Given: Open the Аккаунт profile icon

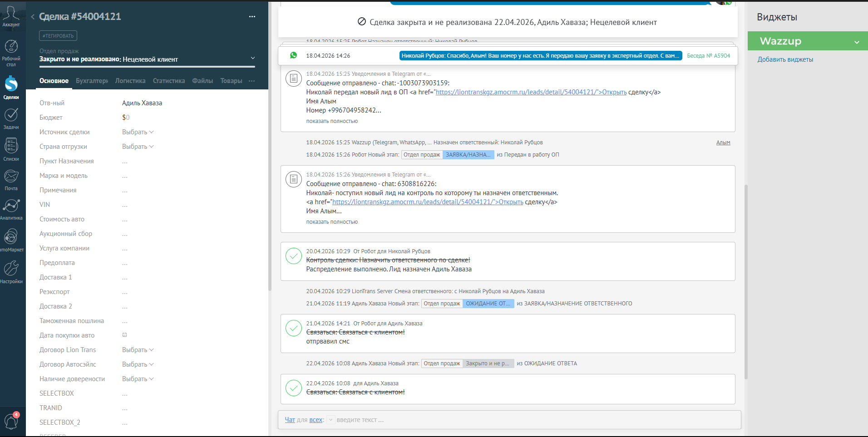Looking at the screenshot, I should point(11,16).
